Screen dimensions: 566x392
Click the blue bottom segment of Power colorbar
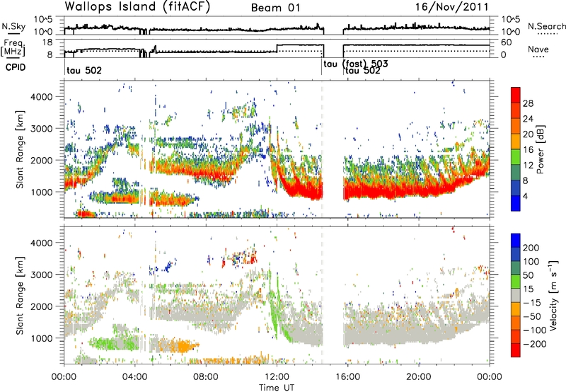pyautogui.click(x=516, y=203)
